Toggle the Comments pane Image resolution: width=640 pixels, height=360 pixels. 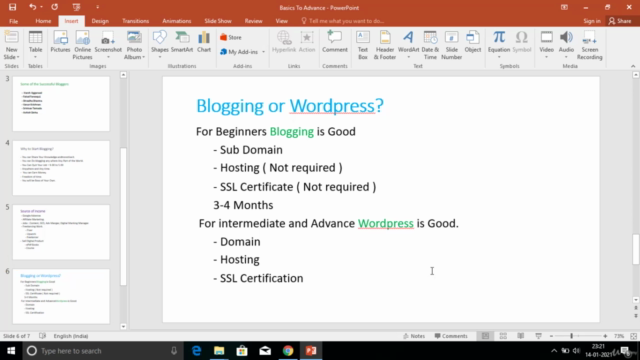[x=451, y=336]
